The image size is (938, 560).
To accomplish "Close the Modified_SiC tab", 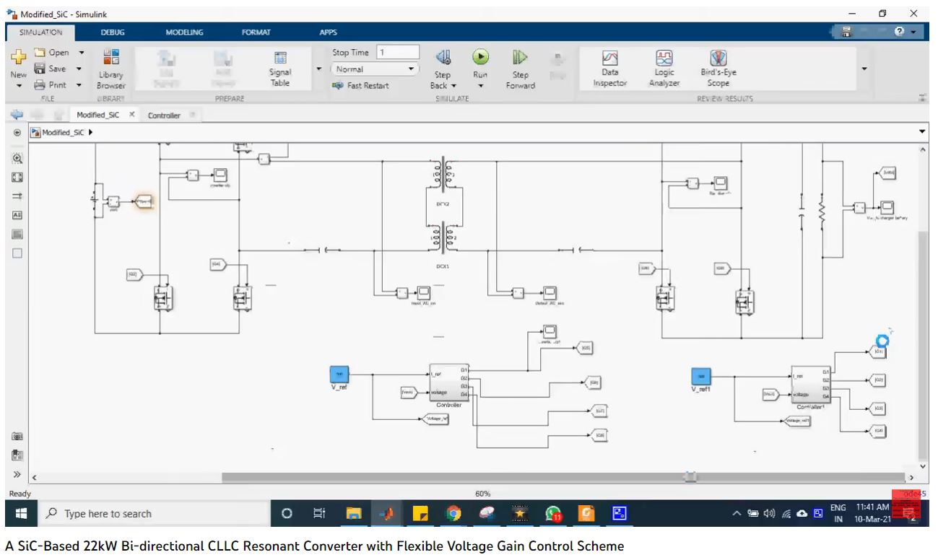I will coord(132,115).
